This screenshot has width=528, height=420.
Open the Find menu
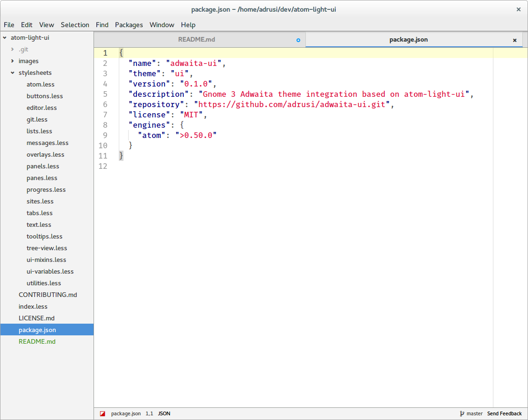[x=102, y=25]
